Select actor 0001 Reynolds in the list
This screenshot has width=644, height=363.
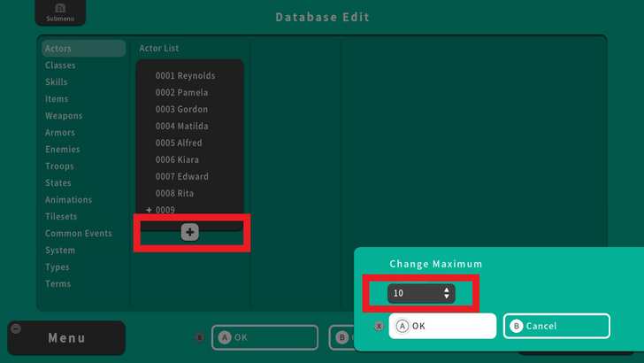pyautogui.click(x=185, y=76)
